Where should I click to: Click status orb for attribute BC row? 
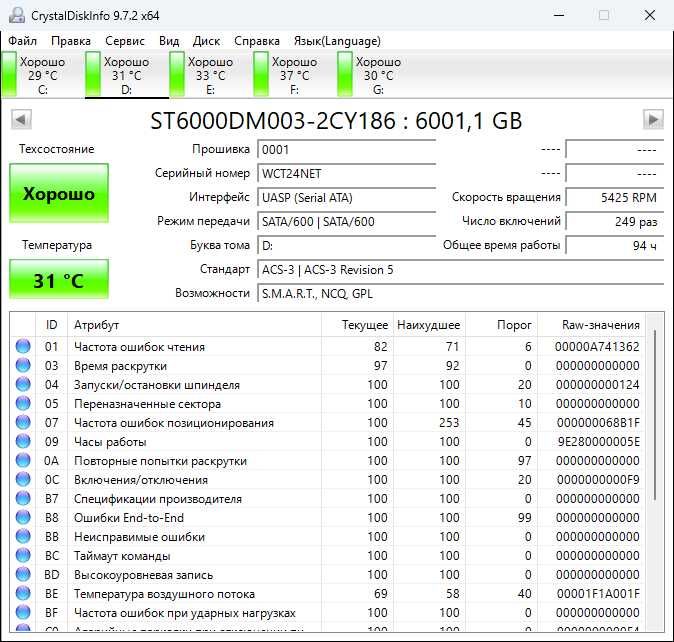pos(23,555)
